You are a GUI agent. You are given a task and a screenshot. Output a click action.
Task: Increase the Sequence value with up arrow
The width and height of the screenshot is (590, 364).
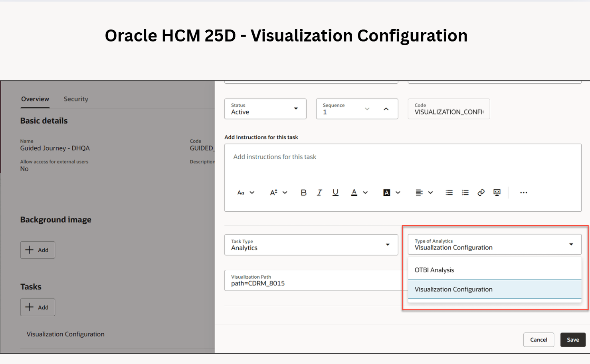point(386,109)
